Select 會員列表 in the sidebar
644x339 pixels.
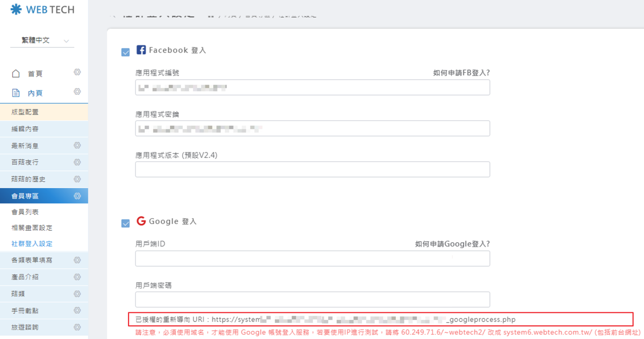25,212
